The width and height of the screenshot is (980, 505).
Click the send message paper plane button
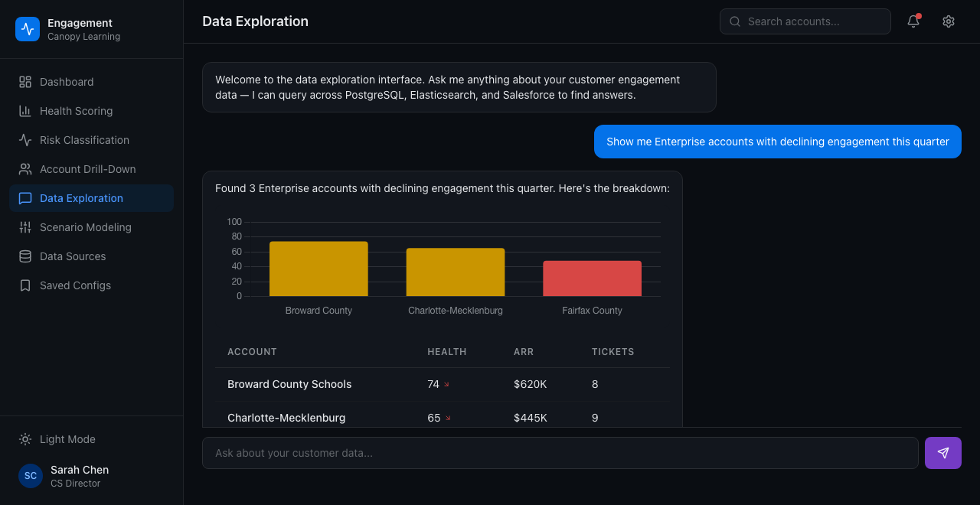click(x=942, y=453)
